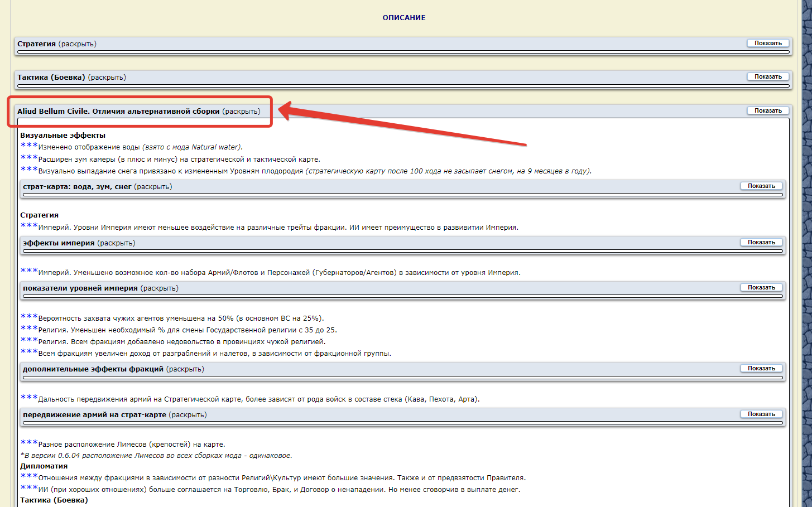
Task: Show the дополнительные эффекты фракций spoiler
Action: point(761,369)
